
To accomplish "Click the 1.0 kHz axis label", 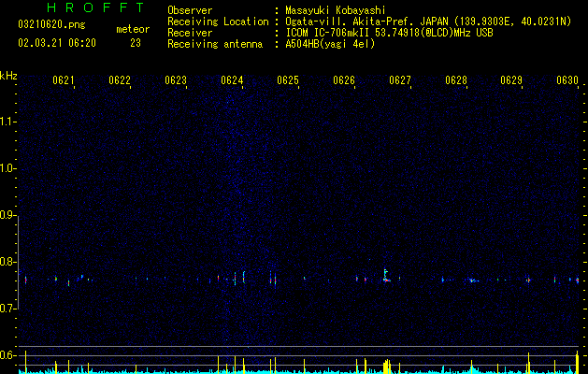I will pos(8,168).
